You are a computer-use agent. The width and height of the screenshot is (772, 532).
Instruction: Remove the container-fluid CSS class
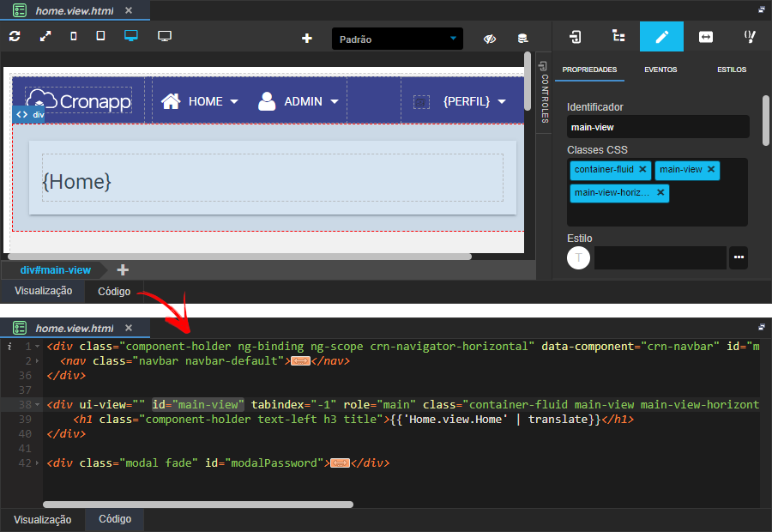point(642,169)
